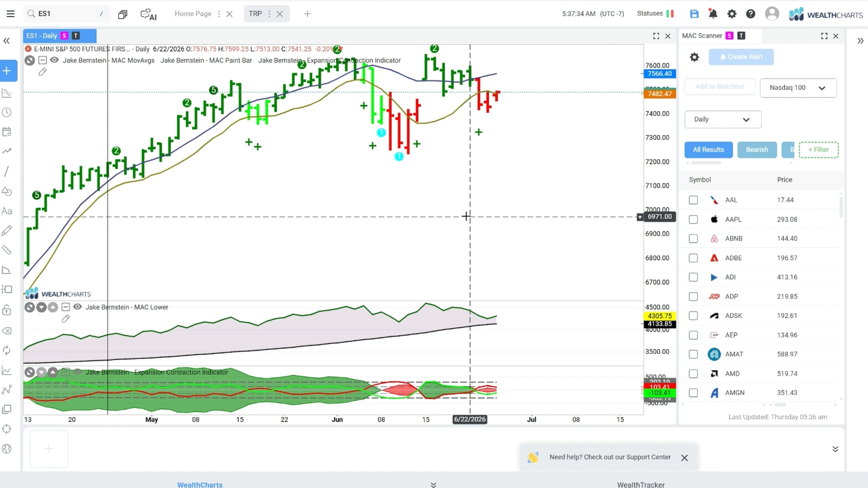The height and width of the screenshot is (488, 868).
Task: Switch to the Home Page tab
Action: click(193, 14)
